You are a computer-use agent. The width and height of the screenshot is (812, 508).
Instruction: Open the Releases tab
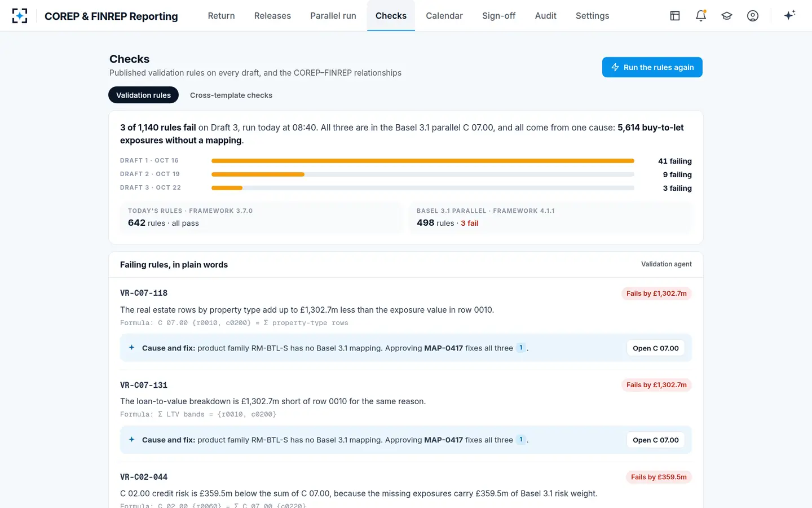point(272,16)
